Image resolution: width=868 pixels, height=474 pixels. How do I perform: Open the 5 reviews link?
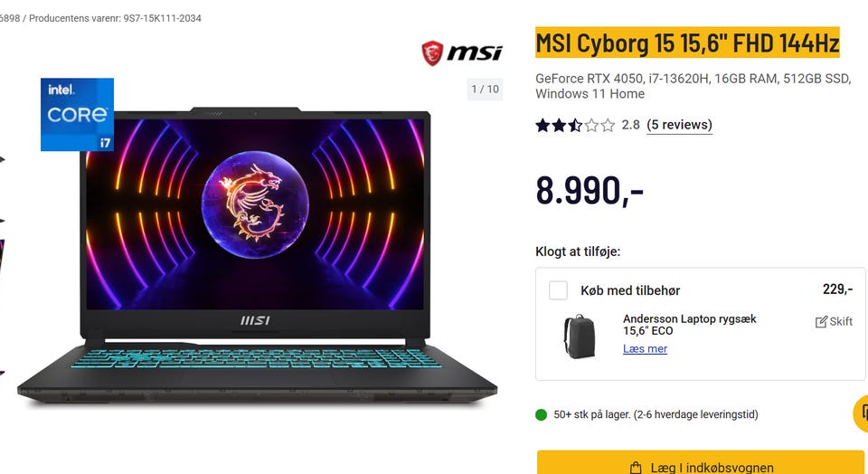click(x=679, y=125)
